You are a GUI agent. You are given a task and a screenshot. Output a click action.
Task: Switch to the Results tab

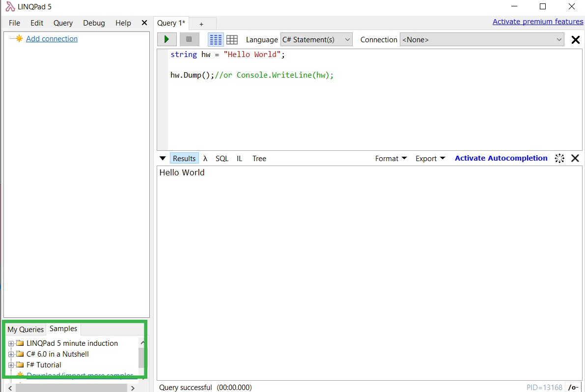(x=184, y=159)
